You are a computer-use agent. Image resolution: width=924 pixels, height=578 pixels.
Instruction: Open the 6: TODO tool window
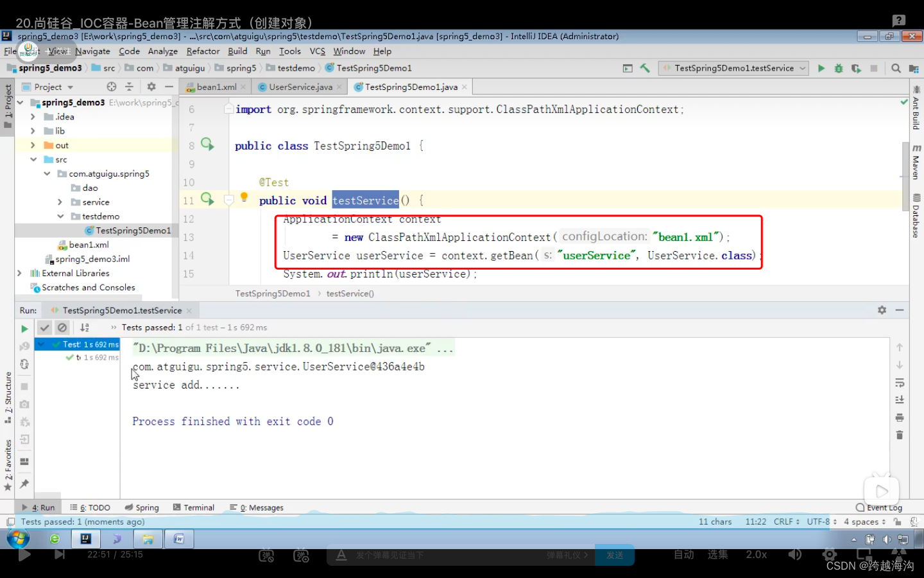90,507
